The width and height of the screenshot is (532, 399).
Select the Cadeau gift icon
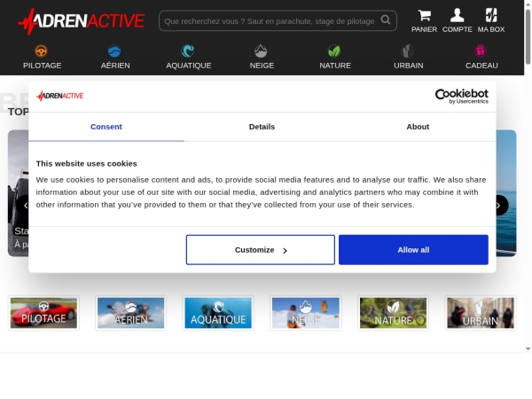coord(481,51)
